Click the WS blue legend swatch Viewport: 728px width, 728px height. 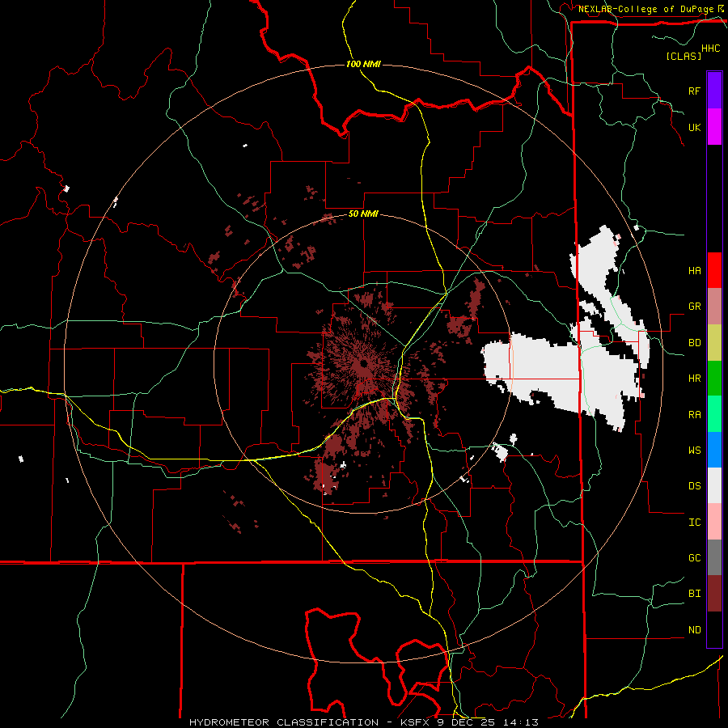714,450
